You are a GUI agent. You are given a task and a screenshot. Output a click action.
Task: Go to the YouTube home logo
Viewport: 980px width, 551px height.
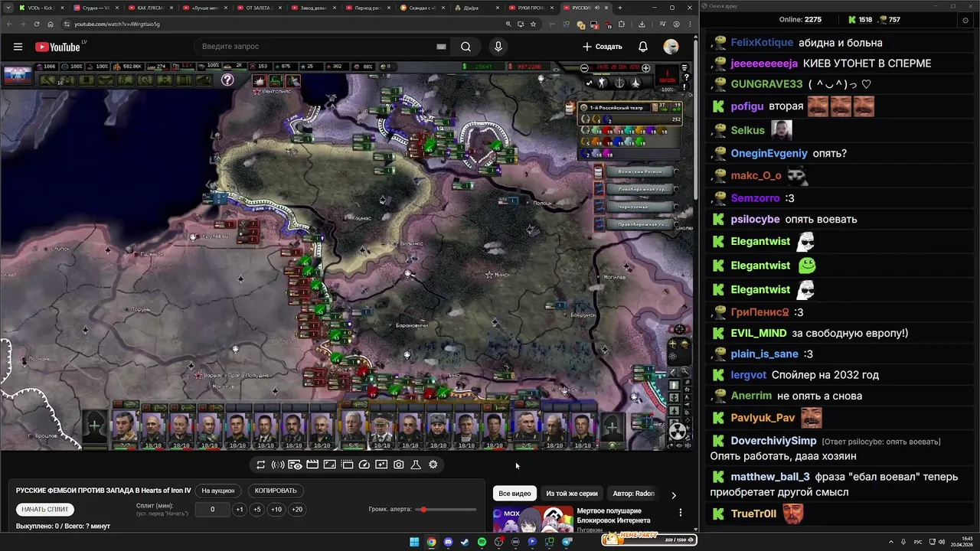click(57, 47)
